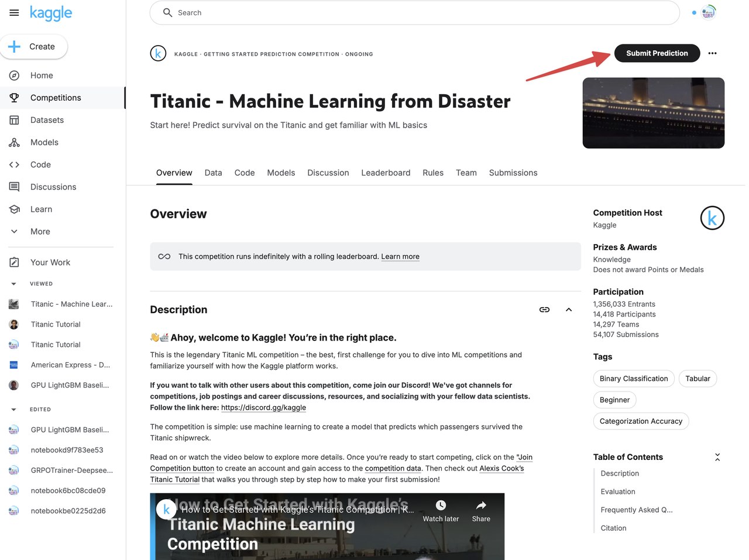
Task: Select the Categorization Accuracy tag
Action: [641, 421]
